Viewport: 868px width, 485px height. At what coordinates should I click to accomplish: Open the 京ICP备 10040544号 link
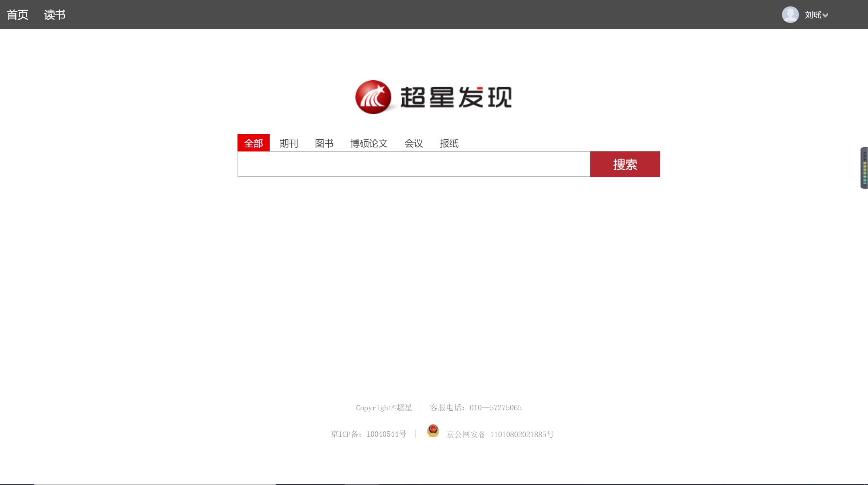tap(368, 434)
